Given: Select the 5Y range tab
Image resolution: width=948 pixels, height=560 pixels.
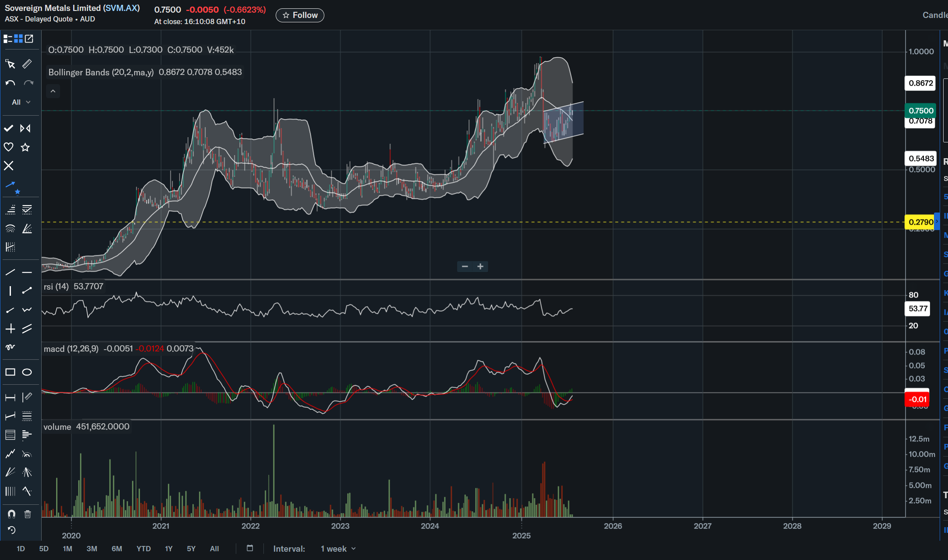Looking at the screenshot, I should point(191,549).
